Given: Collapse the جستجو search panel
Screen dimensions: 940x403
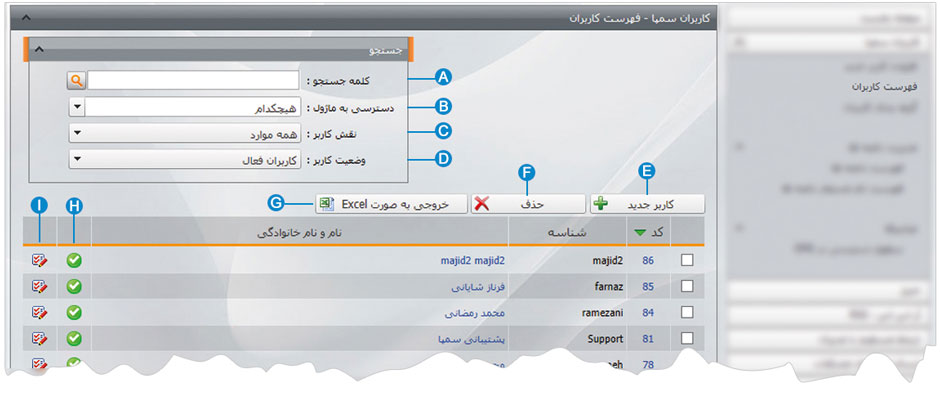Looking at the screenshot, I should [x=39, y=48].
